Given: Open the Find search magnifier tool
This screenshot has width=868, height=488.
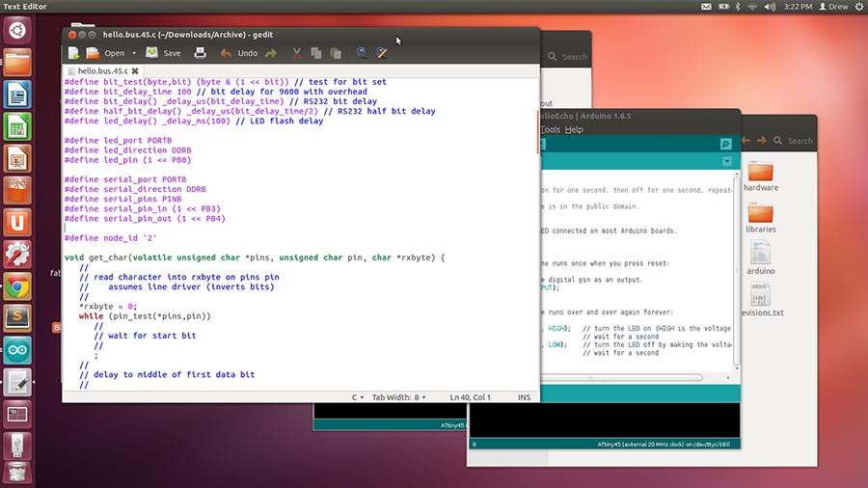Looking at the screenshot, I should pyautogui.click(x=361, y=53).
